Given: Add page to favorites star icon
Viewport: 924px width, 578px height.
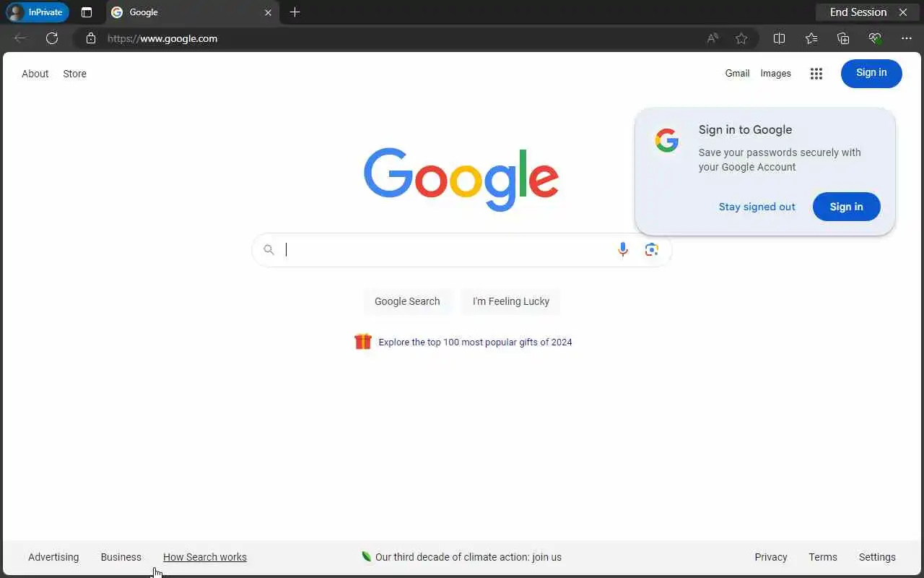Looking at the screenshot, I should [x=741, y=38].
